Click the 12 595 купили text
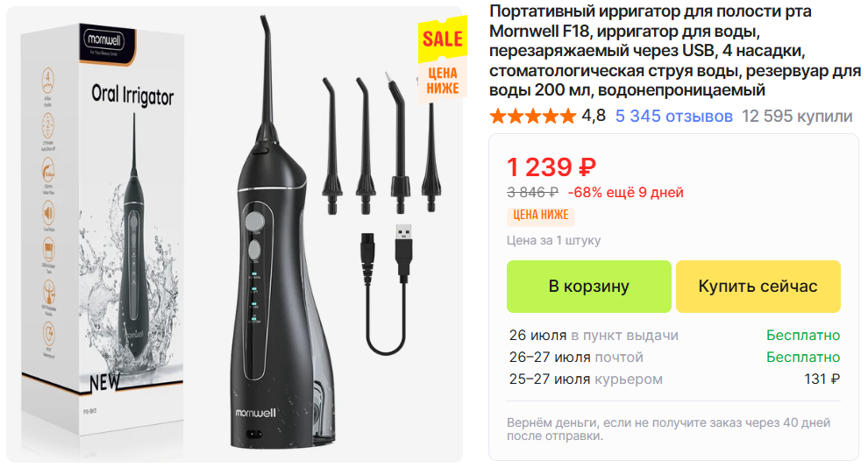This screenshot has height=468, width=868. 797,117
